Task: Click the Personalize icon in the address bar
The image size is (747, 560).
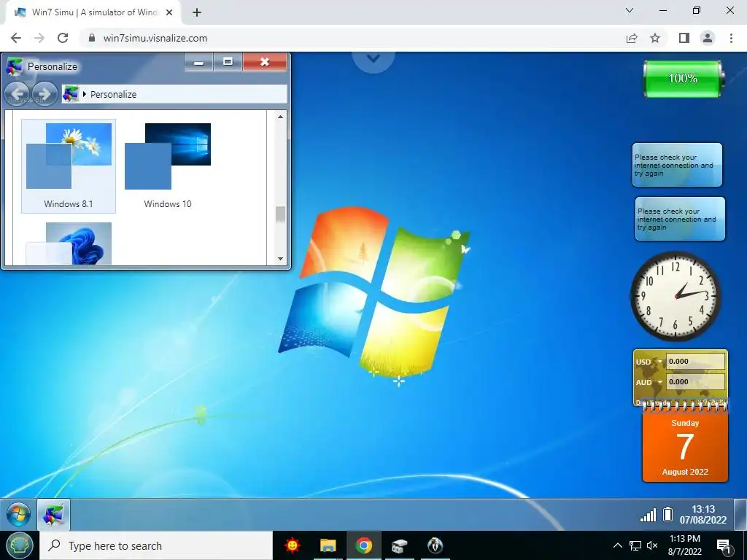Action: (71, 94)
